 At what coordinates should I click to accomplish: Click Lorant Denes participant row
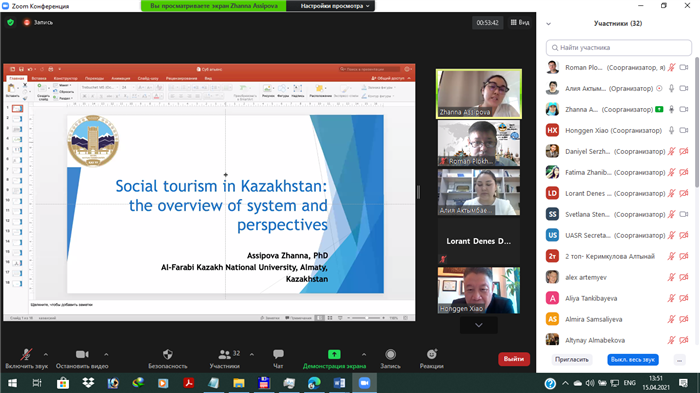[618, 193]
